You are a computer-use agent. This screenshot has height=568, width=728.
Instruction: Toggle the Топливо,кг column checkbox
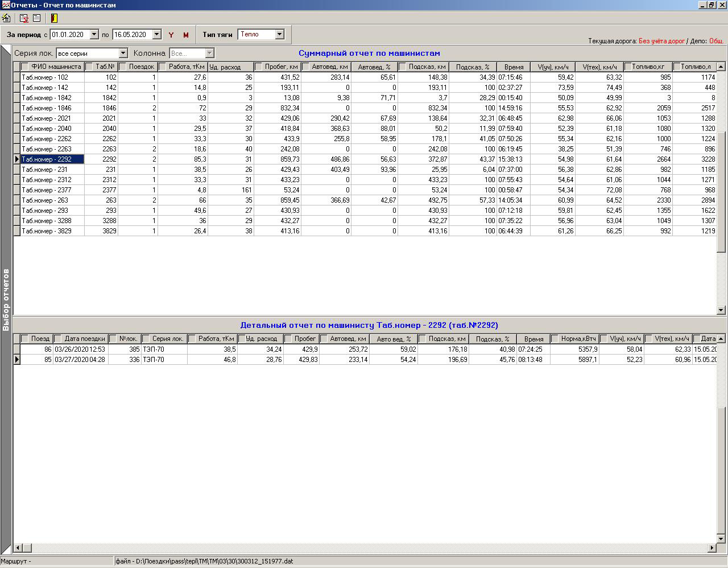point(628,67)
